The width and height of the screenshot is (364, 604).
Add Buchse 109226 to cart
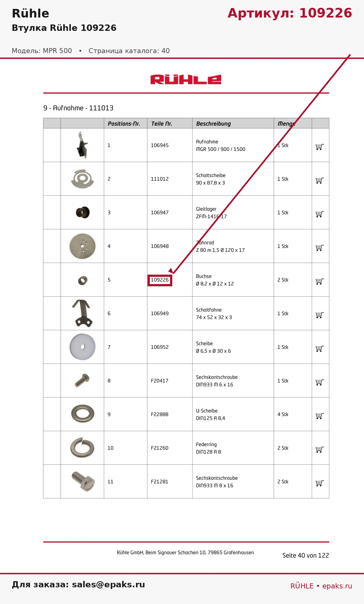[x=320, y=281]
